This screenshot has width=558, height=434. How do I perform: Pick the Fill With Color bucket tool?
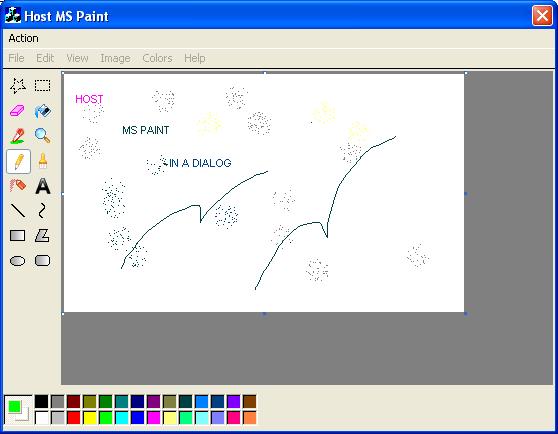(42, 111)
